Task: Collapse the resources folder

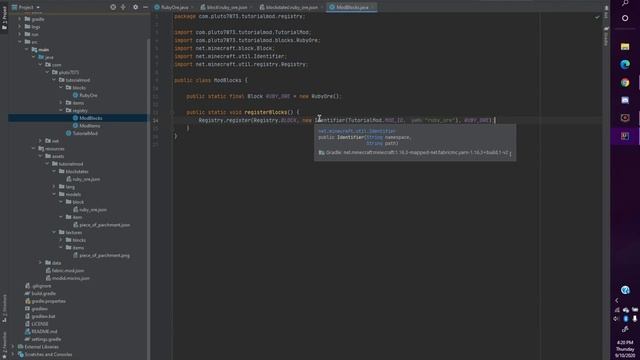Action: pyautogui.click(x=33, y=149)
